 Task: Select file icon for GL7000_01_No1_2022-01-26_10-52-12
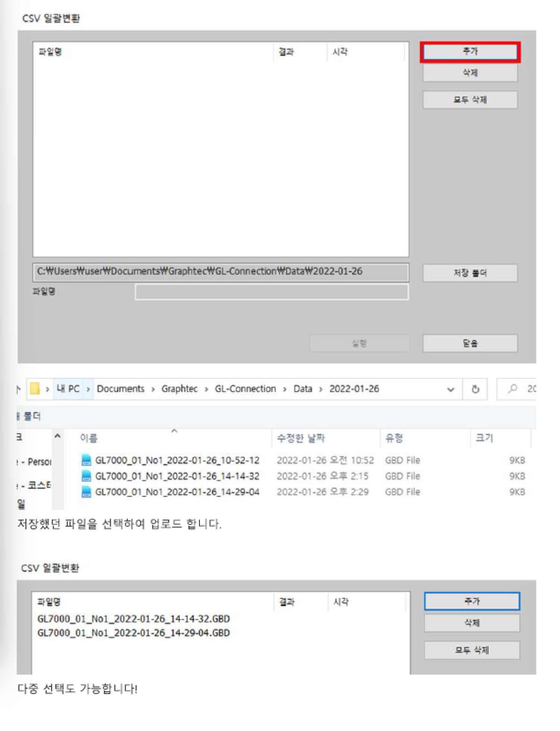tap(86, 460)
